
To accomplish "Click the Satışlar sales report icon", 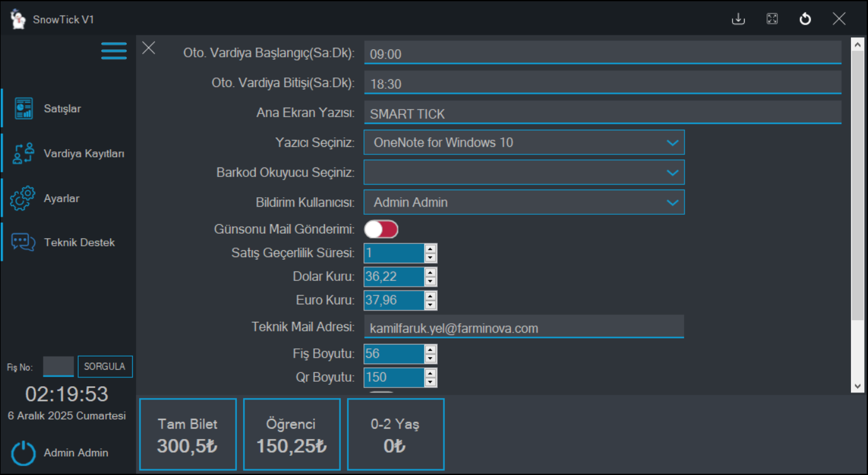I will tap(24, 108).
